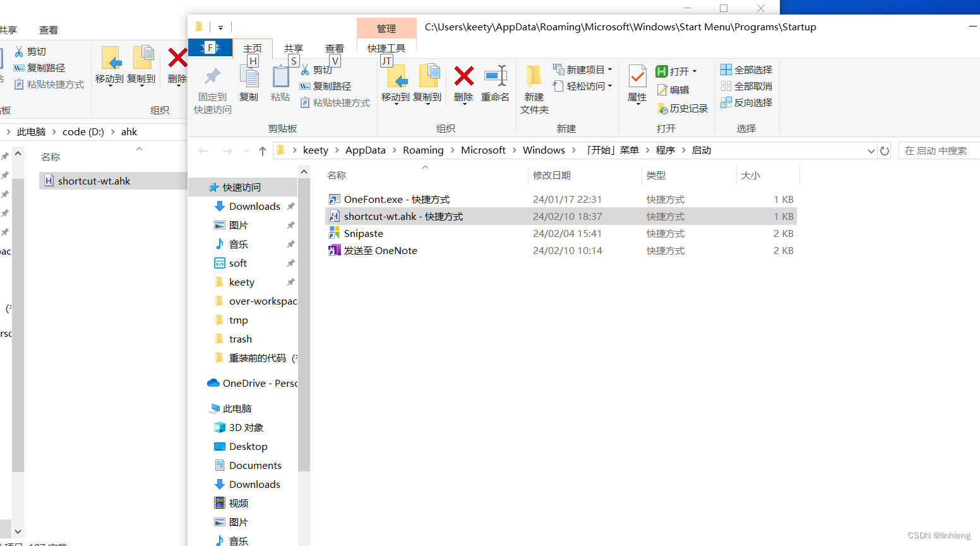980x546 pixels.
Task: Select shortcut-wt.ahk in the ahk window
Action: tap(113, 181)
